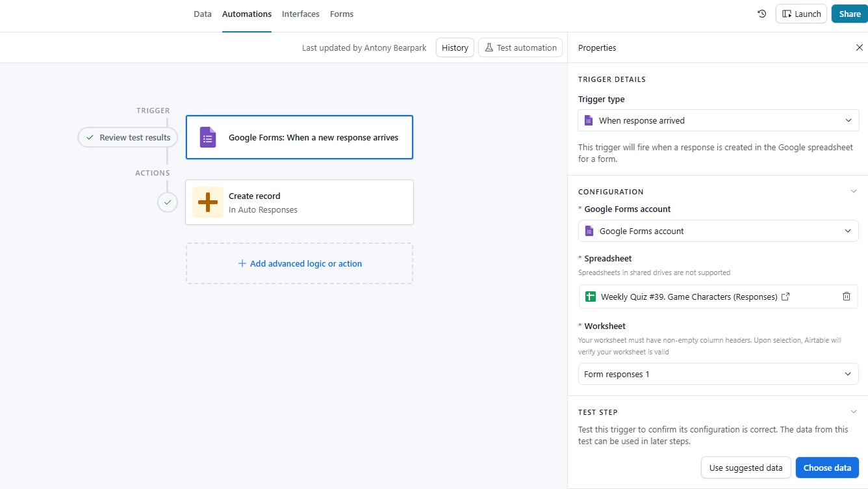The height and width of the screenshot is (489, 868).
Task: Click the Google Forms trigger purple icon
Action: pos(208,137)
